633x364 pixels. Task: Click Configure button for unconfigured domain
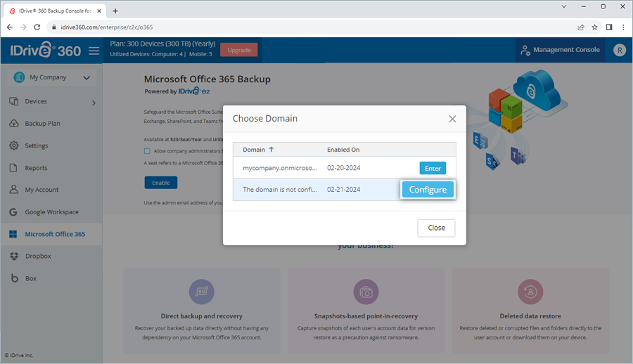[x=428, y=190]
